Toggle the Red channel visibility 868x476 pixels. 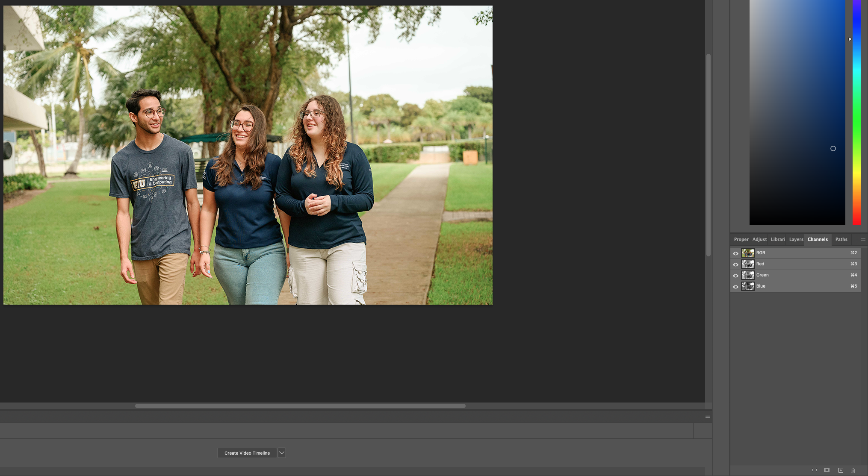pos(736,264)
